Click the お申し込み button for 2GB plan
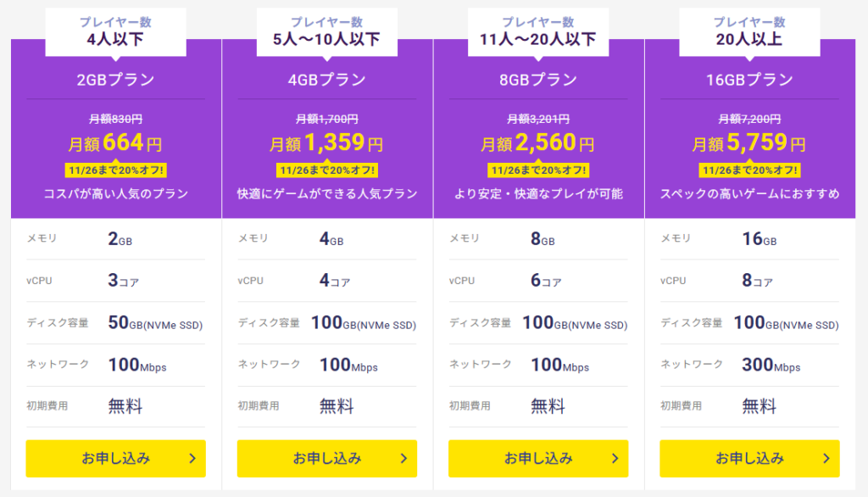This screenshot has width=868, height=497. pos(115,458)
